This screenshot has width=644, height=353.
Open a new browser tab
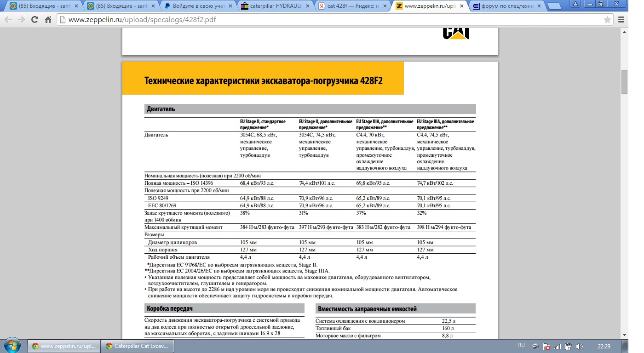coord(555,6)
